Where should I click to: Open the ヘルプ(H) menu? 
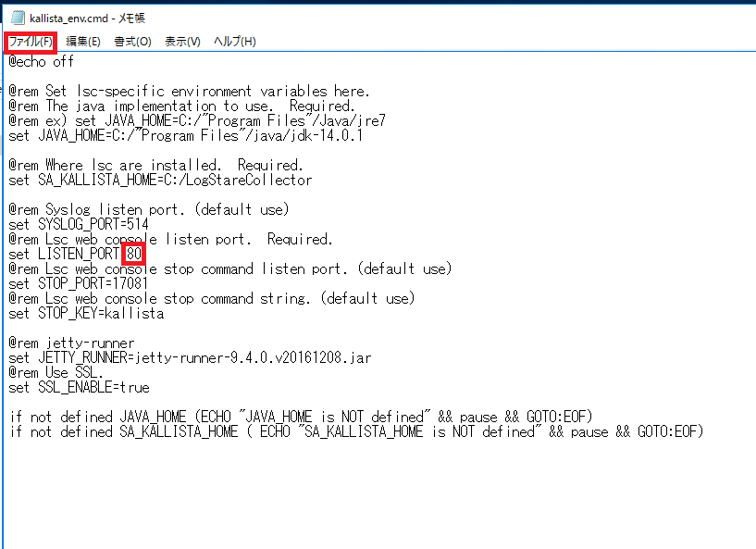point(235,42)
